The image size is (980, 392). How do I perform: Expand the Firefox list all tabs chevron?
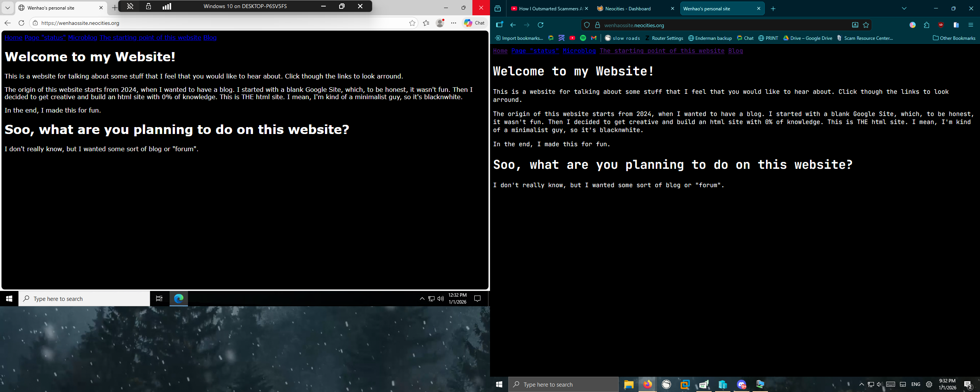[x=904, y=8]
